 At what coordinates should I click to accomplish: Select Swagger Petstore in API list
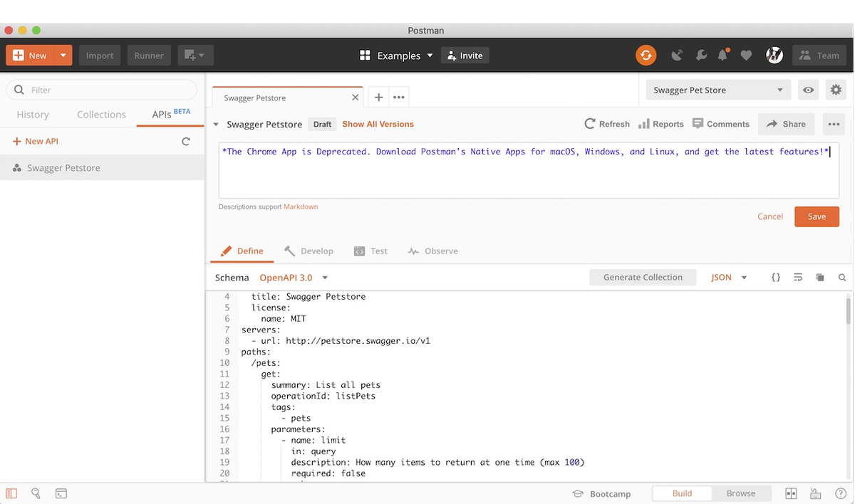point(103,168)
